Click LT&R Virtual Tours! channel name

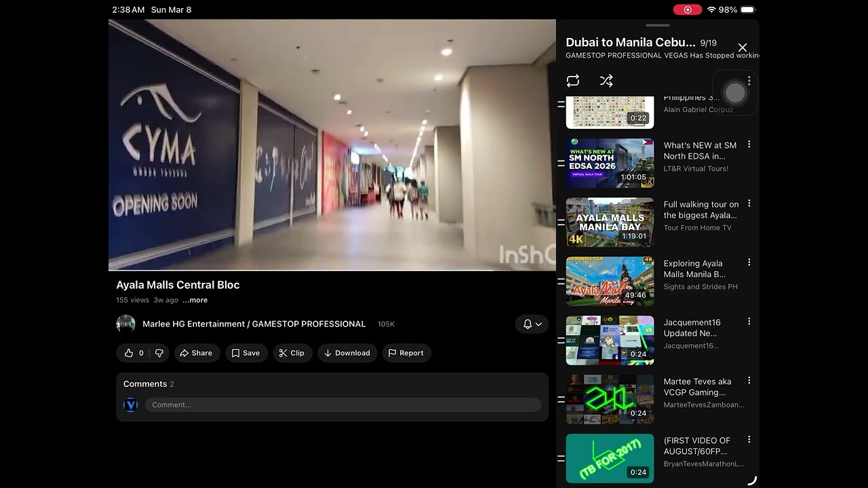point(696,169)
